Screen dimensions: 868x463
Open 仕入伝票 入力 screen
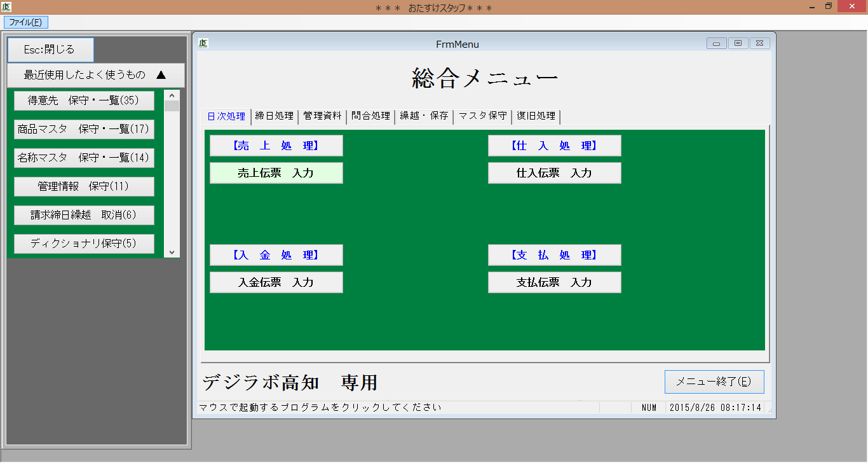pyautogui.click(x=554, y=173)
